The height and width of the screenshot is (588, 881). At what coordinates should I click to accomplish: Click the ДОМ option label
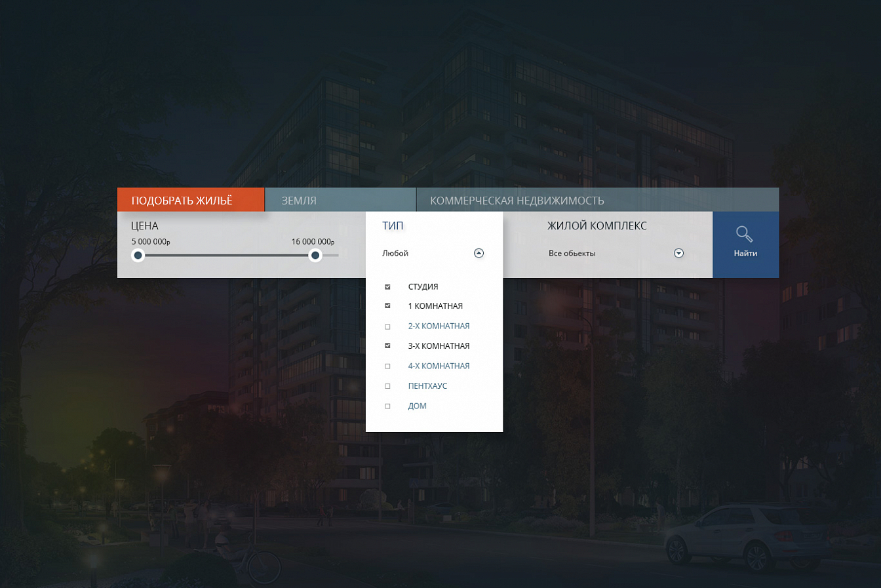tap(417, 406)
